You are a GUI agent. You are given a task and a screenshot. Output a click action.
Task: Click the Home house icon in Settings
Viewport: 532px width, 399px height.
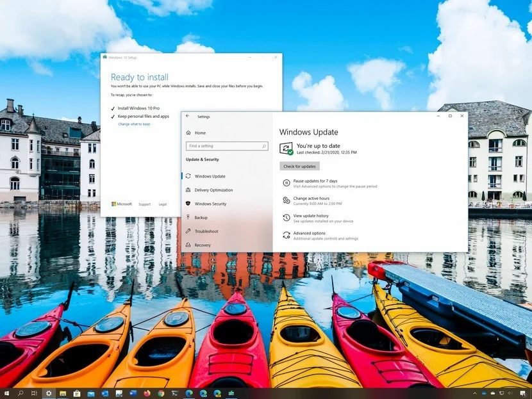click(188, 133)
